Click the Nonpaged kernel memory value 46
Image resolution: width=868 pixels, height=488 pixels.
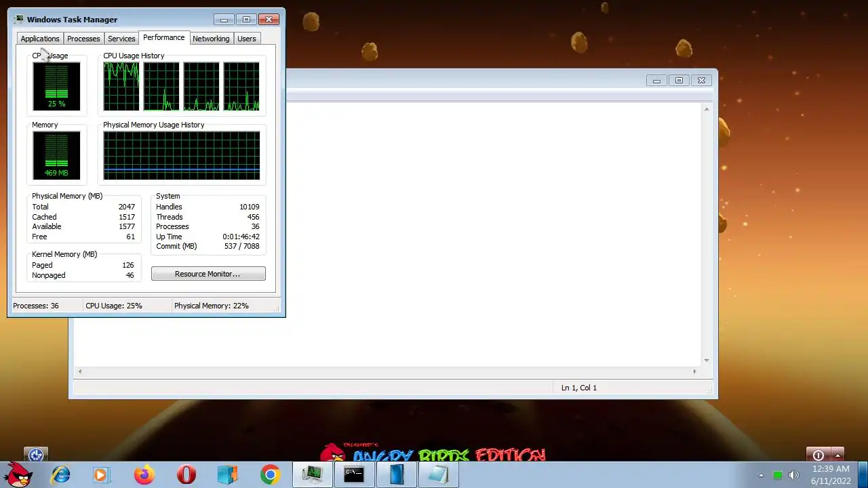(x=130, y=275)
